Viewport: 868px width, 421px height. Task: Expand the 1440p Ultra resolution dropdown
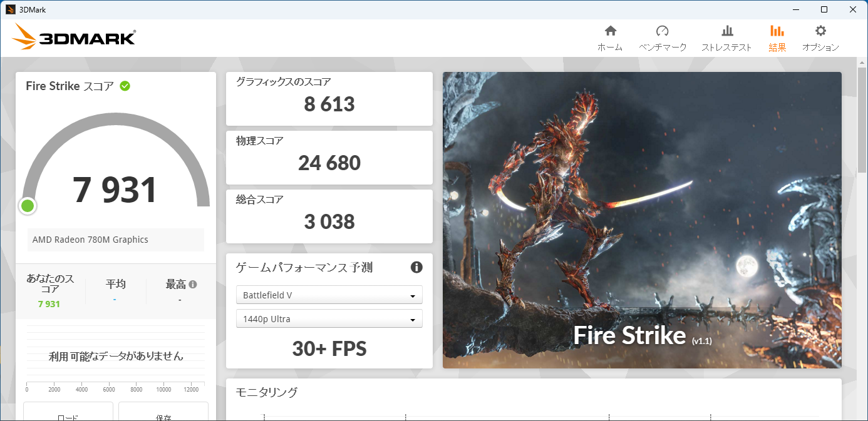(x=329, y=318)
